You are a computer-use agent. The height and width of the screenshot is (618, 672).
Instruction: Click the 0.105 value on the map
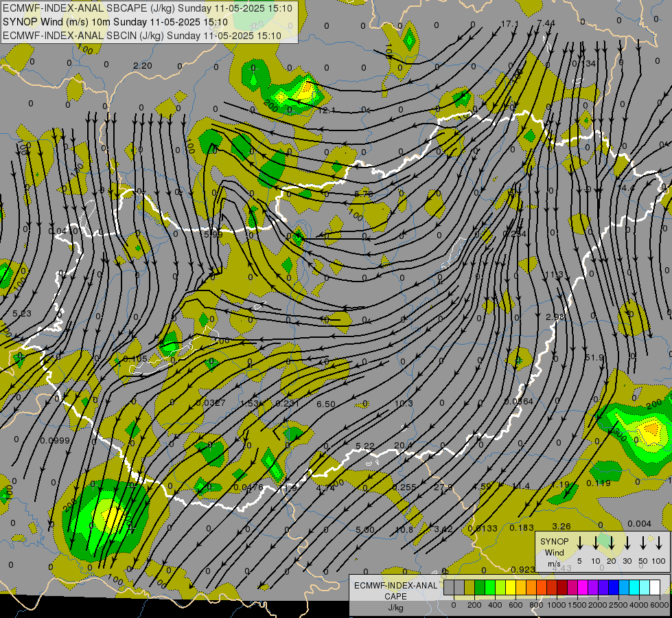(135, 358)
